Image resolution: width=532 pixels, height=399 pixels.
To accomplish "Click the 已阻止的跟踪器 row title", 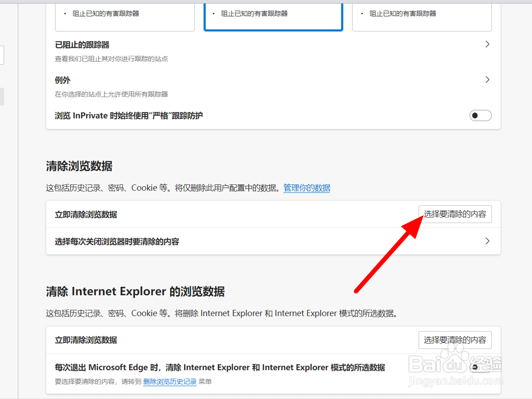I will [82, 45].
